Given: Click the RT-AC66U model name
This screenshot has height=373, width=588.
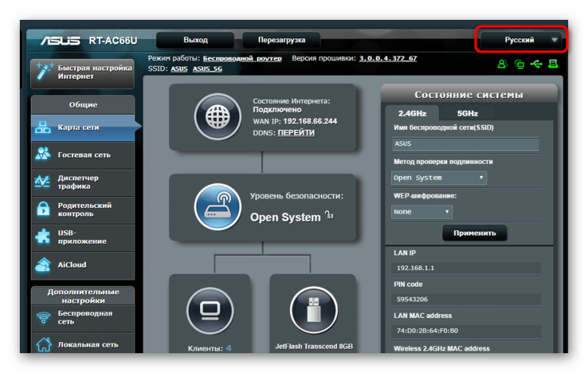Looking at the screenshot, I should pos(113,40).
